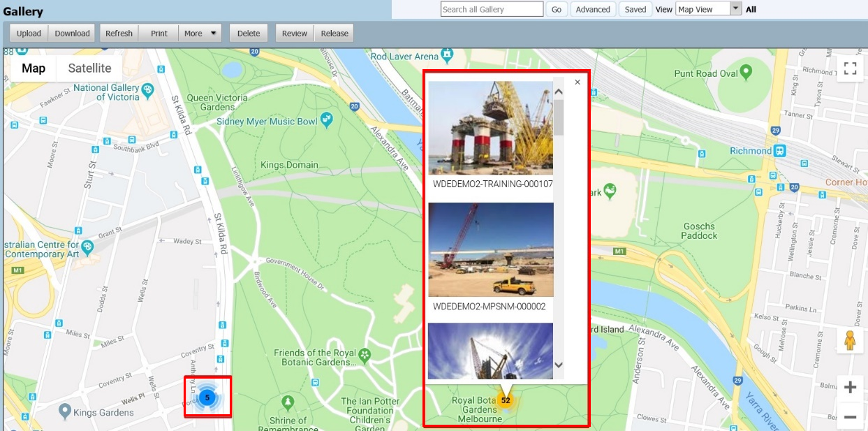Enter fullscreen using the map fullscreen icon

(850, 68)
